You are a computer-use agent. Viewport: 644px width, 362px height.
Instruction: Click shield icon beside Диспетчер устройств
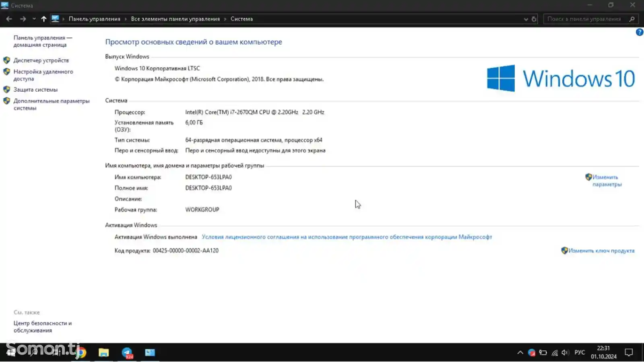pos(6,60)
